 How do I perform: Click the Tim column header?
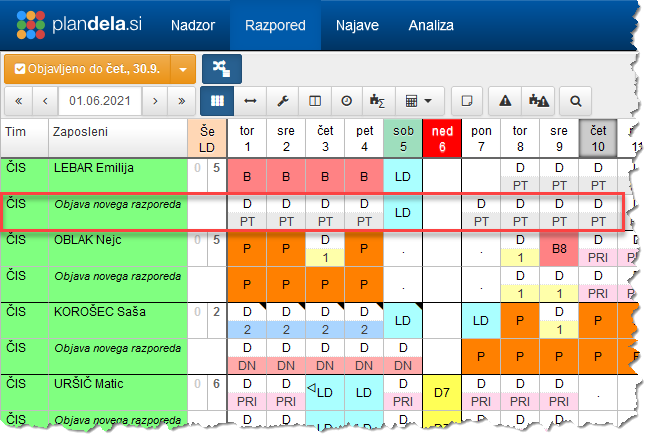24,139
